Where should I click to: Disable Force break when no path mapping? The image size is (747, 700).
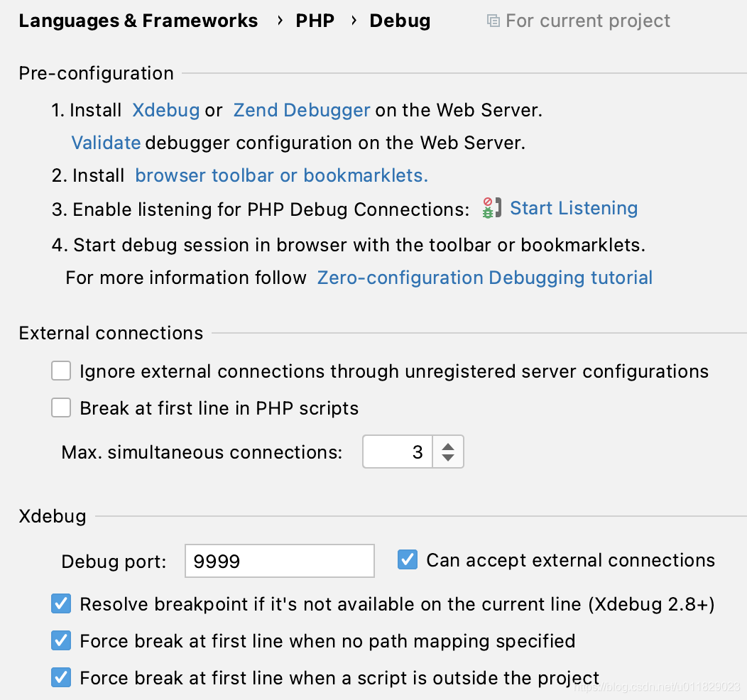62,641
